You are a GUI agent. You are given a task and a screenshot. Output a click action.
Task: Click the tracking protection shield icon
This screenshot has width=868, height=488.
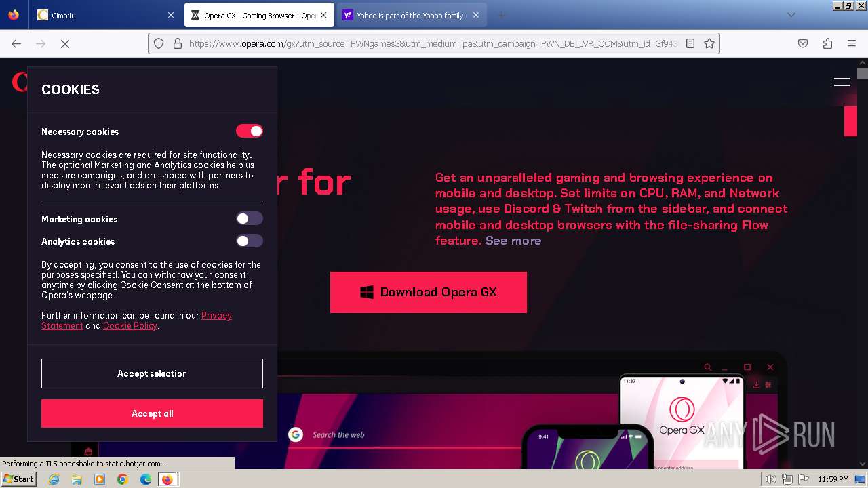[159, 43]
